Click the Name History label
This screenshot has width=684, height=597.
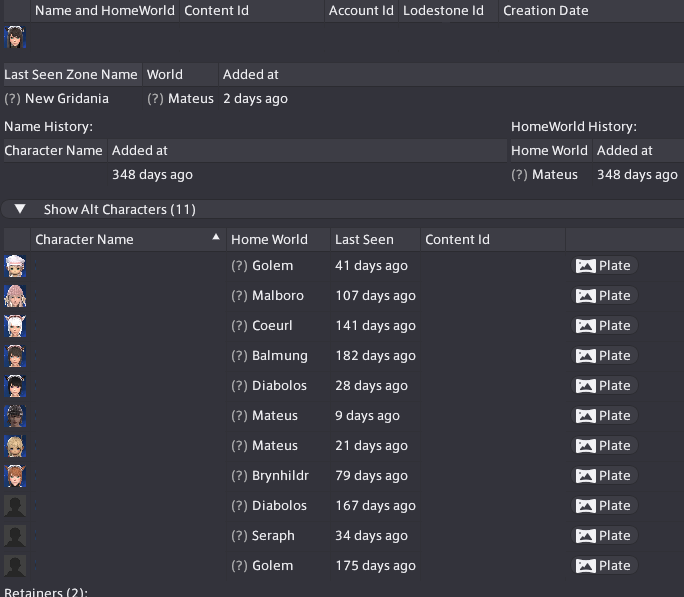pos(48,126)
